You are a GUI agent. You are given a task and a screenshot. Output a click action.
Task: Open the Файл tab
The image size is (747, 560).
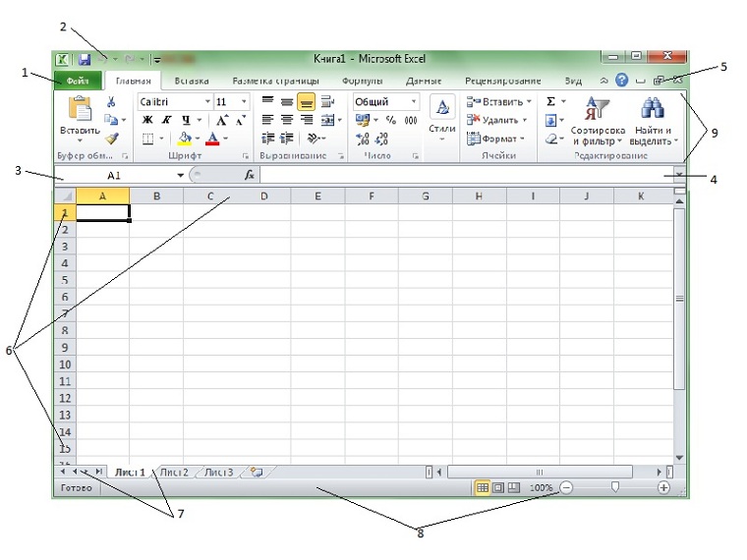tap(78, 81)
